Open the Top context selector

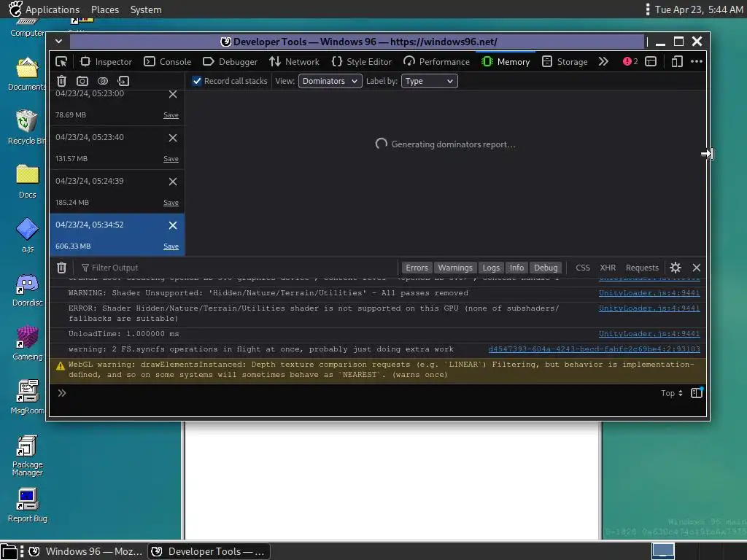672,393
